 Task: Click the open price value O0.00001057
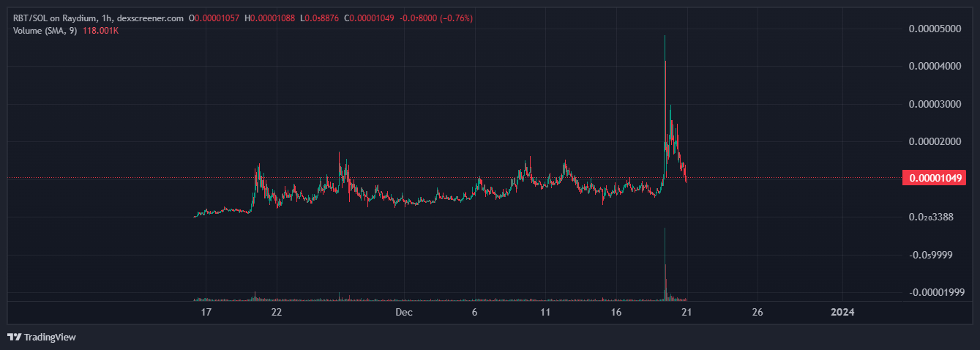(214, 18)
